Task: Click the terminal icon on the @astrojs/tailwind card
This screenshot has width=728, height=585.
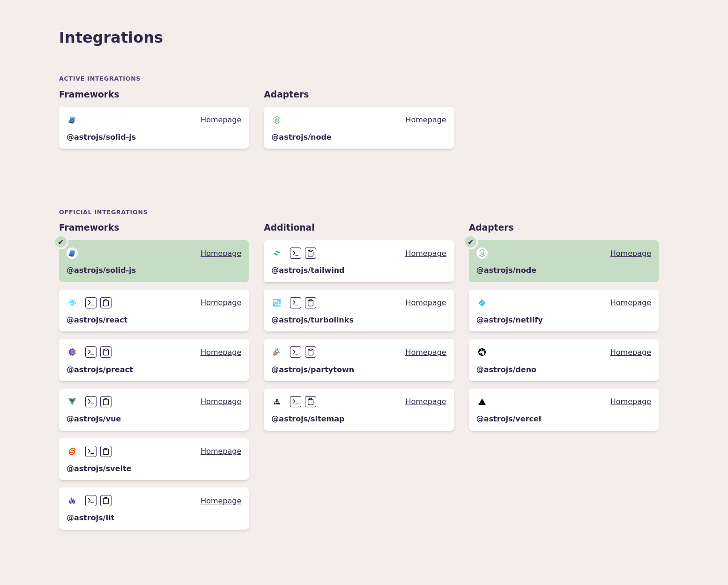Action: (296, 253)
